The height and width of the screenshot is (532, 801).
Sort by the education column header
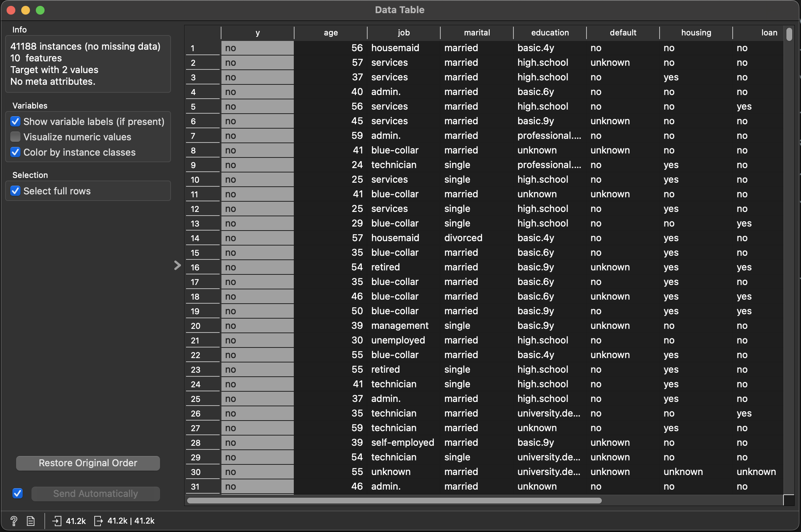tap(550, 33)
